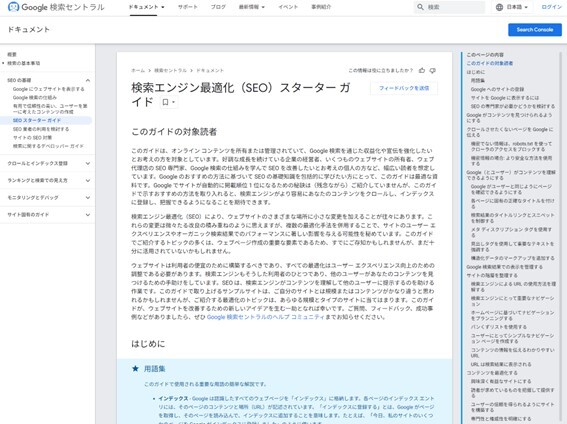Click the Search Console button
567x424 pixels.
coord(535,30)
